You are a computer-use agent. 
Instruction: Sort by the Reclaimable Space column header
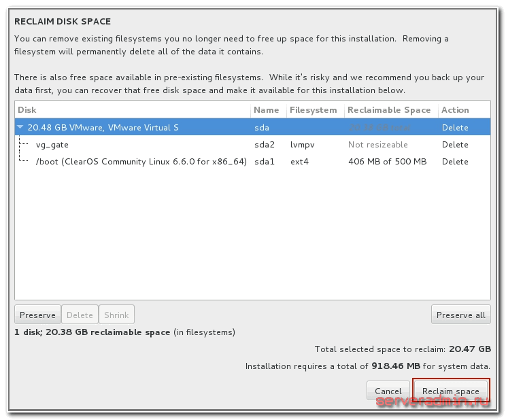(388, 110)
